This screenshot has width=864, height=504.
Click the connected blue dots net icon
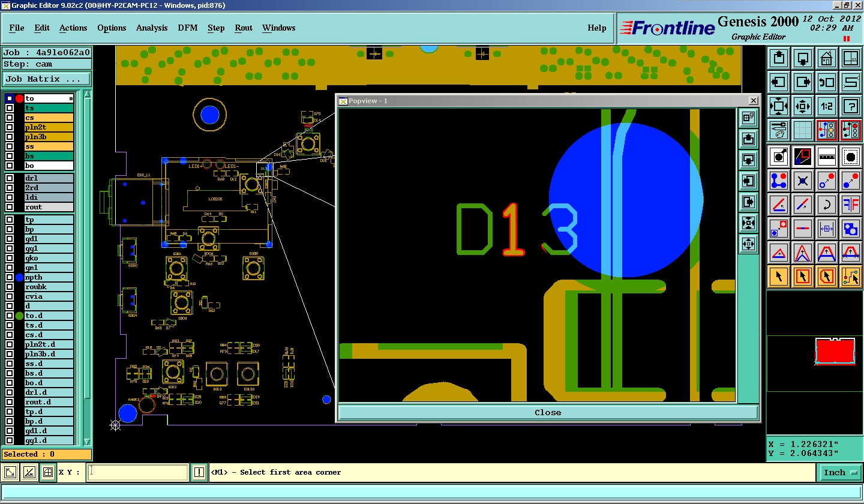click(779, 181)
